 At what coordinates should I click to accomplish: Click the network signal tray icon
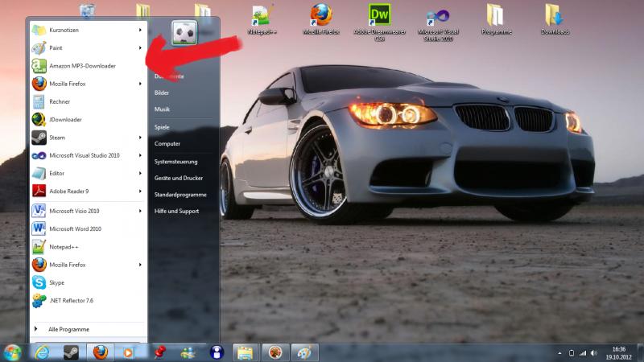tap(583, 353)
